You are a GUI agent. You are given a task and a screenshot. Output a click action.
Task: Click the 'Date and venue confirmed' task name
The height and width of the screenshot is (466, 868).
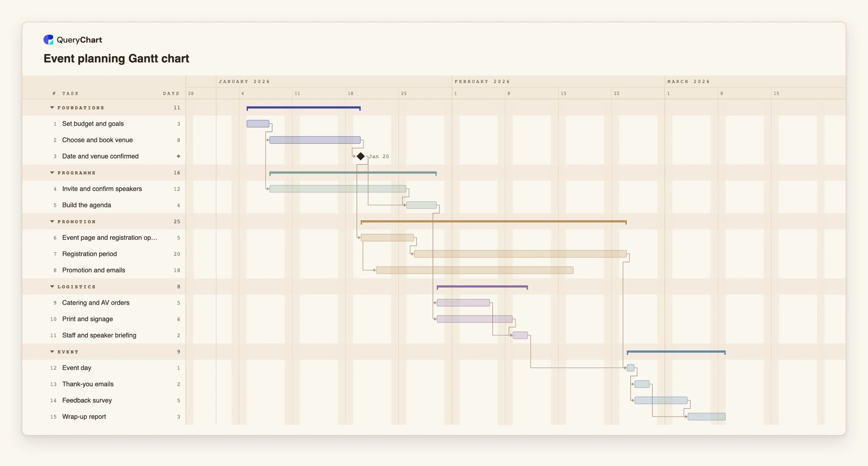100,156
